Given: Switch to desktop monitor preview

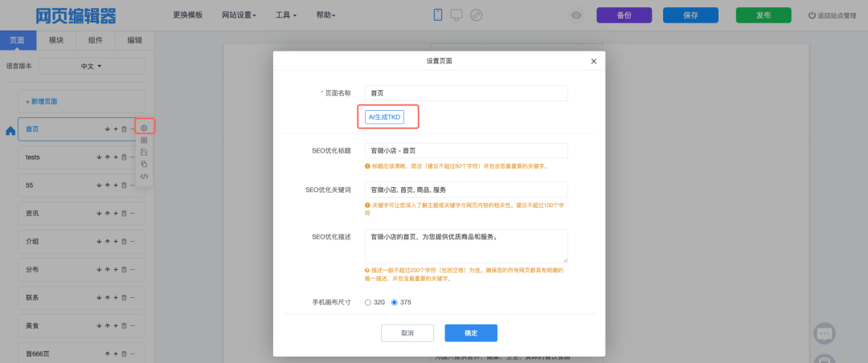Looking at the screenshot, I should 457,14.
